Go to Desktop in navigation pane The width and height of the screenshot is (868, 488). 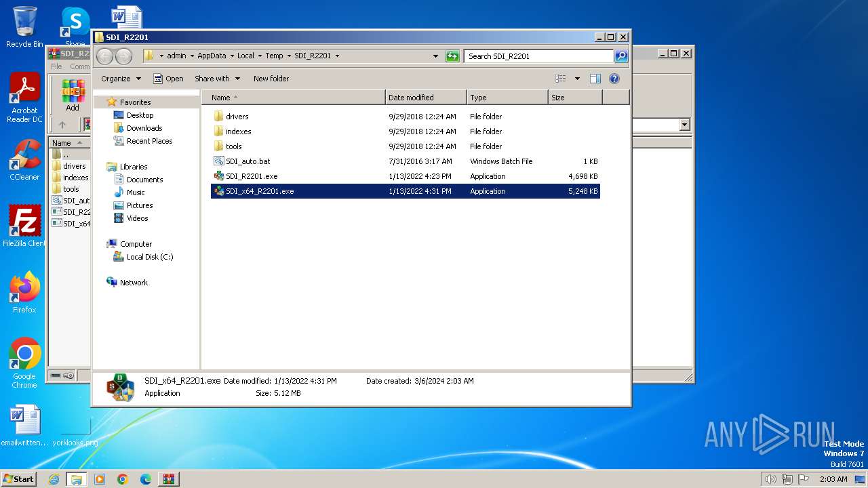(x=133, y=115)
